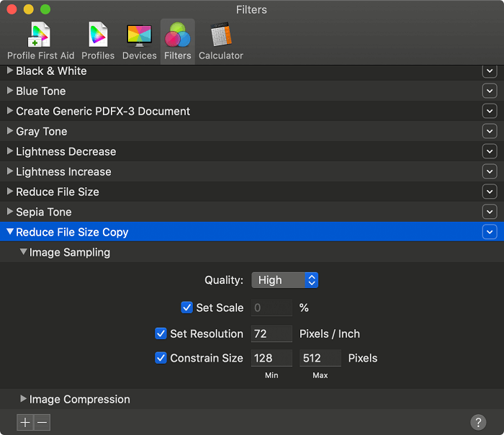
Task: Click the plus button to add filter
Action: [25, 423]
